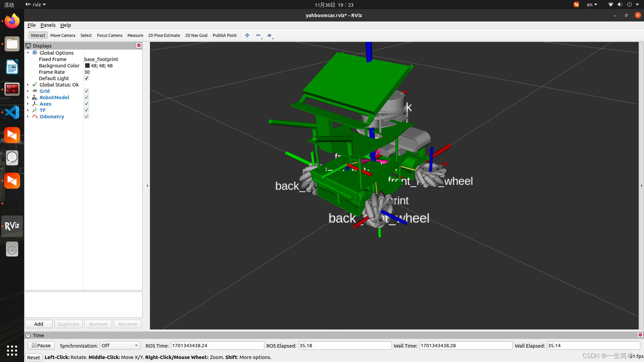644x362 pixels.
Task: Expand the Axes display entry
Action: pos(28,104)
